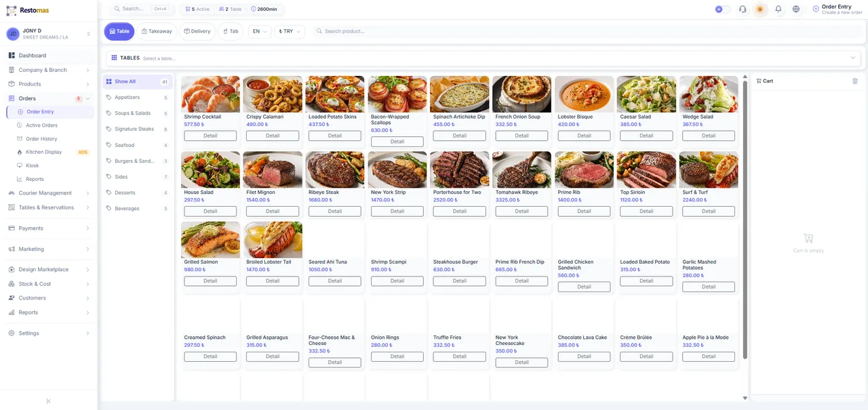Screen dimensions: 868x410
Task: Open the globe language icon
Action: point(796,9)
